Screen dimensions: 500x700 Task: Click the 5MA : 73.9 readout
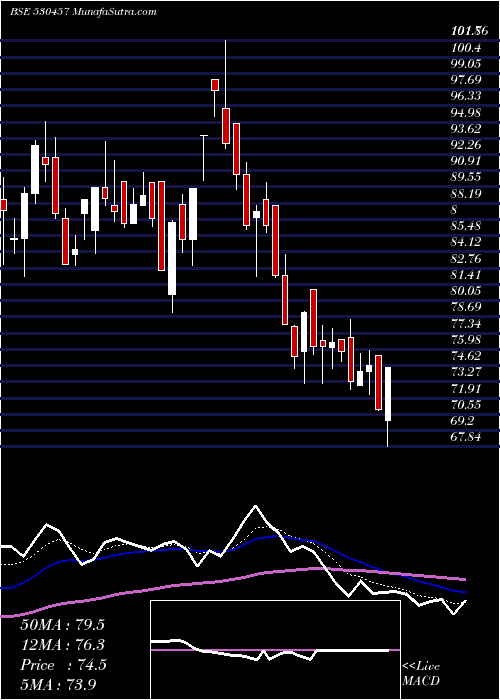tap(58, 684)
